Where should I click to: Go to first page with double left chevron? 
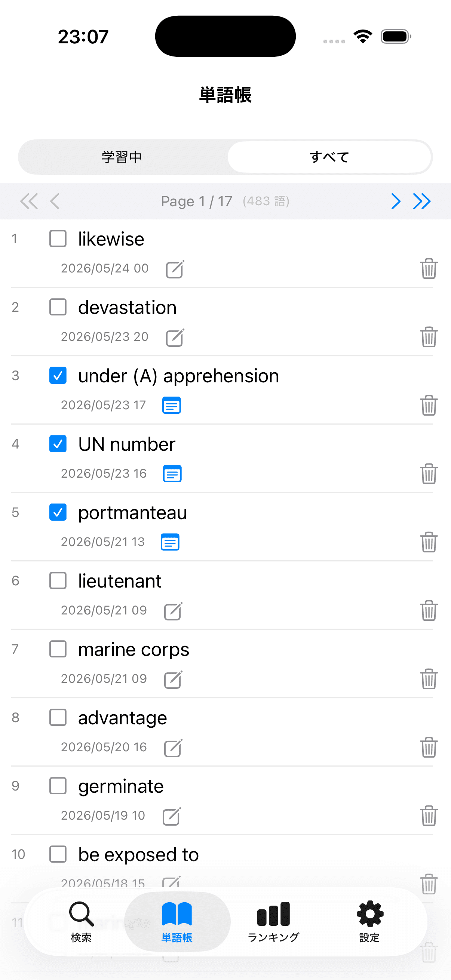pyautogui.click(x=29, y=201)
